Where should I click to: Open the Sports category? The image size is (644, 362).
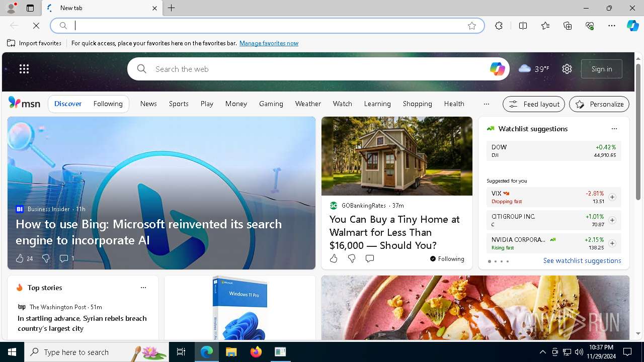179,104
